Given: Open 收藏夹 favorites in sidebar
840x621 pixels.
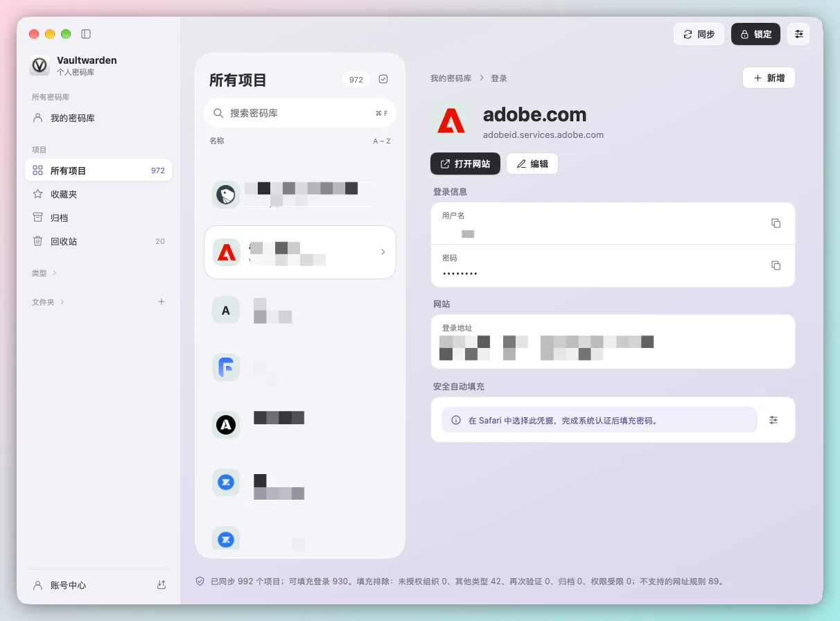Looking at the screenshot, I should (98, 194).
